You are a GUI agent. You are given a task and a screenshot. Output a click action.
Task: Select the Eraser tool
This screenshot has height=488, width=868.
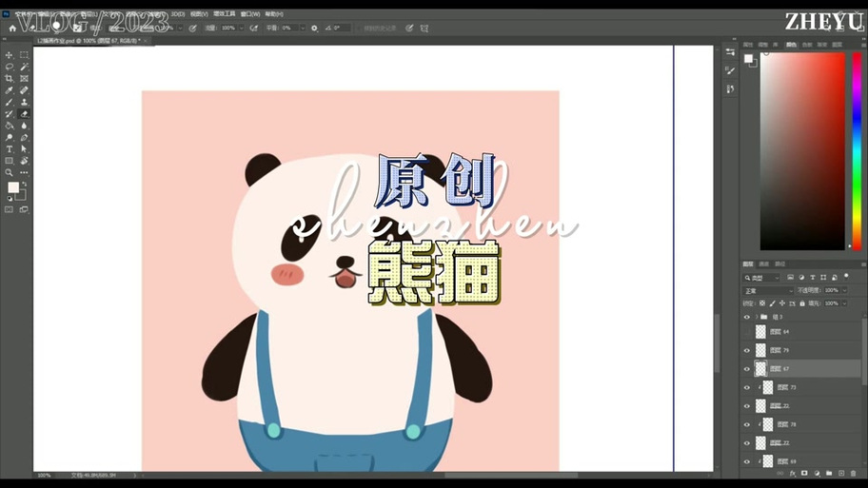tap(24, 114)
